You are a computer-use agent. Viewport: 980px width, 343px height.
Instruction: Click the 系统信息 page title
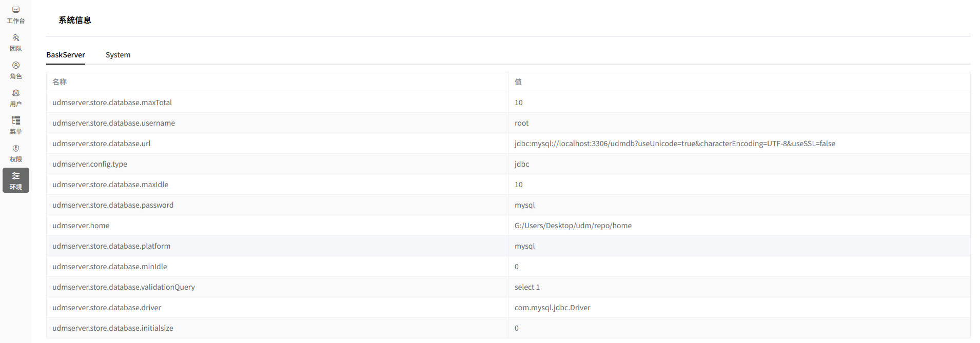pos(75,20)
